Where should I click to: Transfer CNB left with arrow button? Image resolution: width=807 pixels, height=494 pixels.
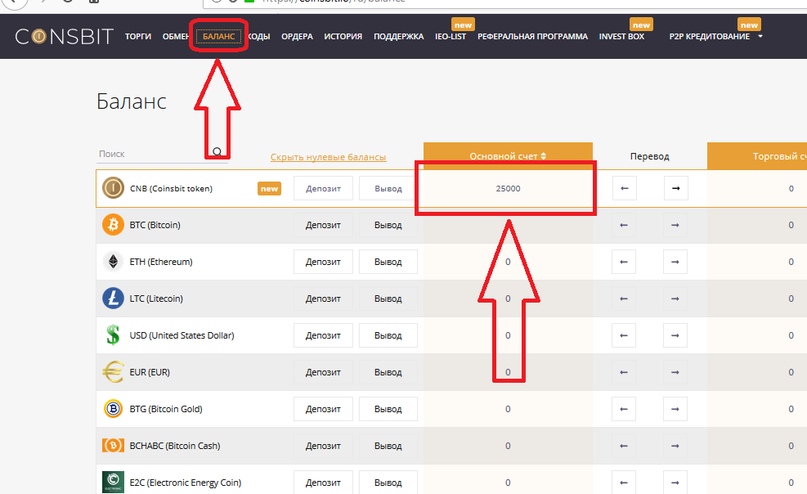point(624,188)
